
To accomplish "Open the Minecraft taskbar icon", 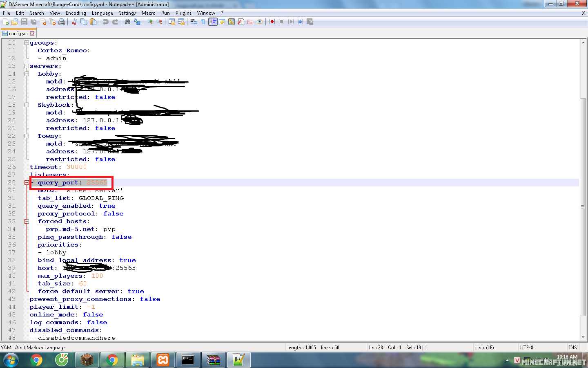I will pos(87,360).
